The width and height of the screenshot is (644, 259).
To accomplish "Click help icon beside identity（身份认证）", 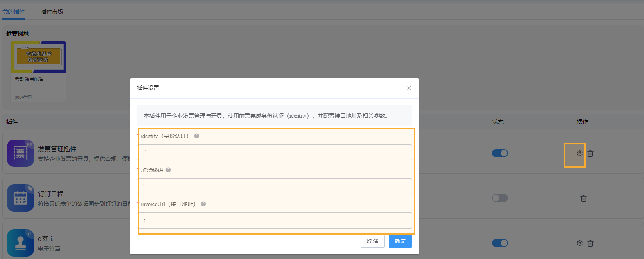I will [197, 136].
